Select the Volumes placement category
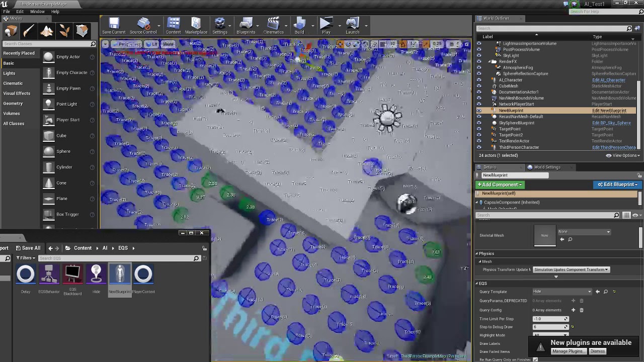Image resolution: width=644 pixels, height=362 pixels. (x=12, y=114)
